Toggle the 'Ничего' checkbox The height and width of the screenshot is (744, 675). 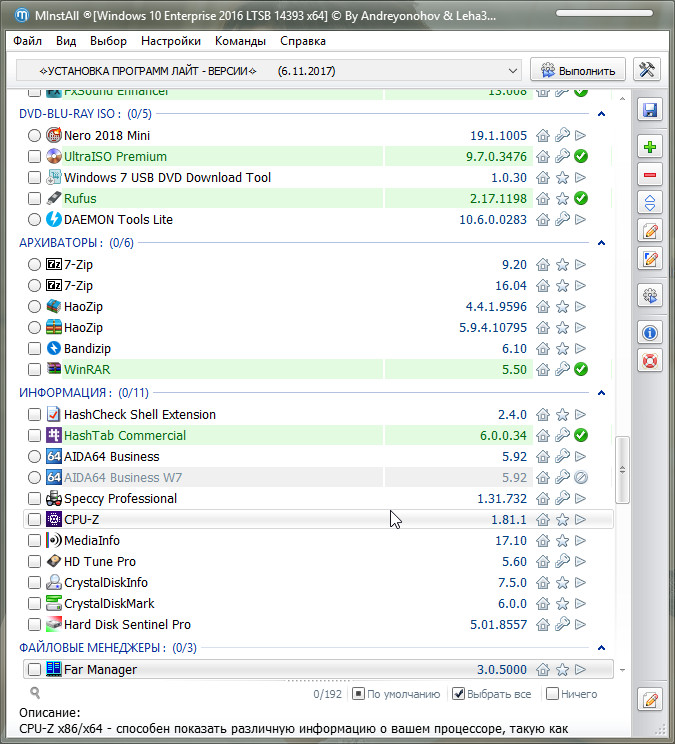click(552, 694)
